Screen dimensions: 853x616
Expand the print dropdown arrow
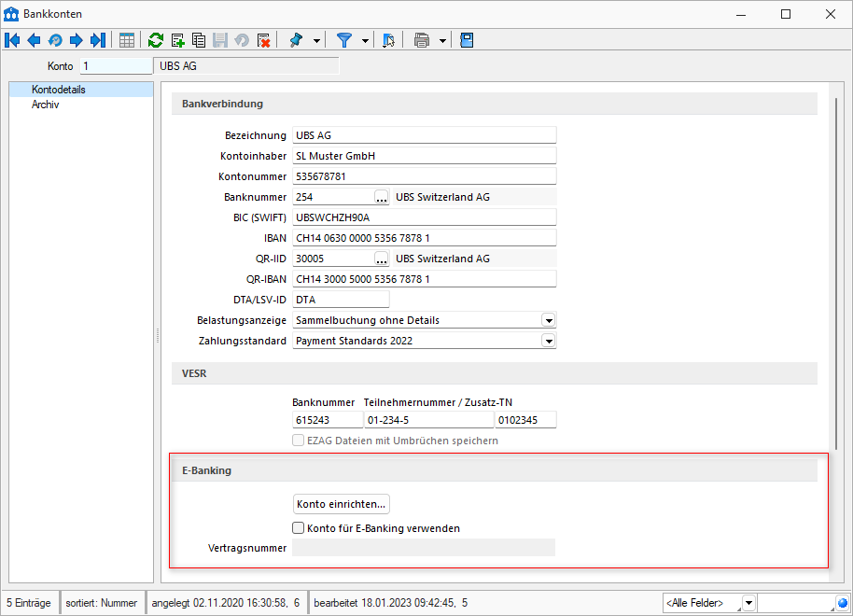442,41
